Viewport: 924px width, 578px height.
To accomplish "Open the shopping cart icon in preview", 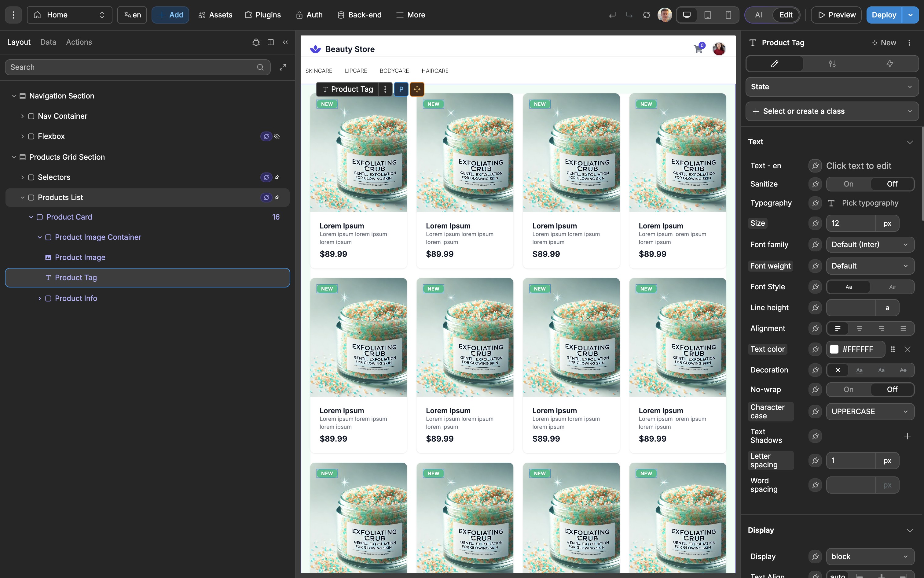I will [x=698, y=49].
